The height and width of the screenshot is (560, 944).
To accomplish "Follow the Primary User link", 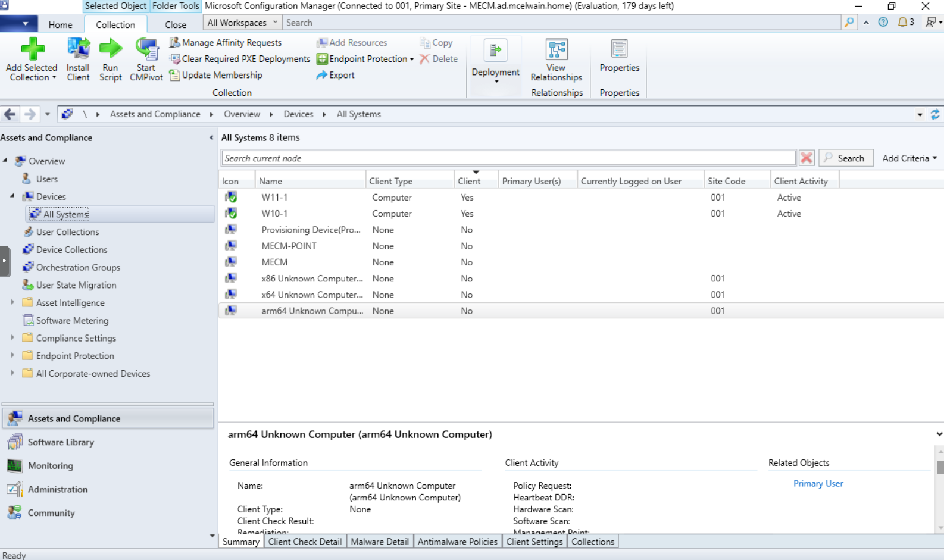I will coord(818,484).
